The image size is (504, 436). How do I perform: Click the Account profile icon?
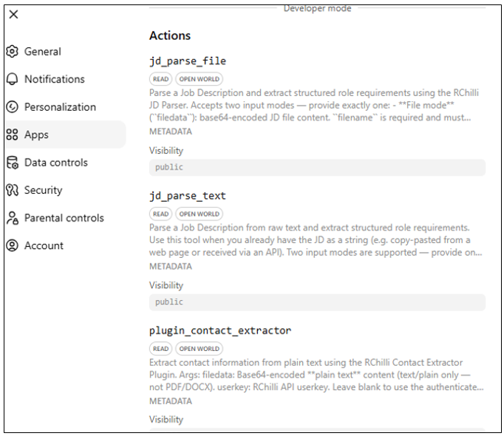13,245
